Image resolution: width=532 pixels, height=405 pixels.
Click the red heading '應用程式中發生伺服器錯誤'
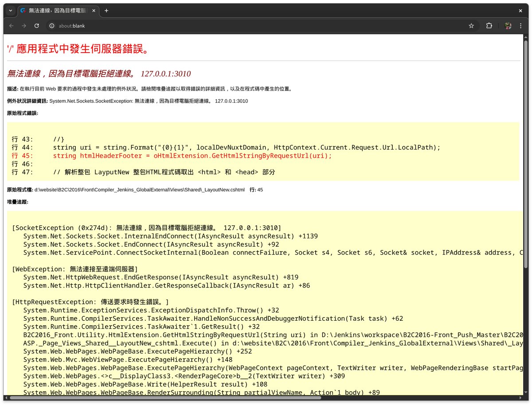pos(78,49)
